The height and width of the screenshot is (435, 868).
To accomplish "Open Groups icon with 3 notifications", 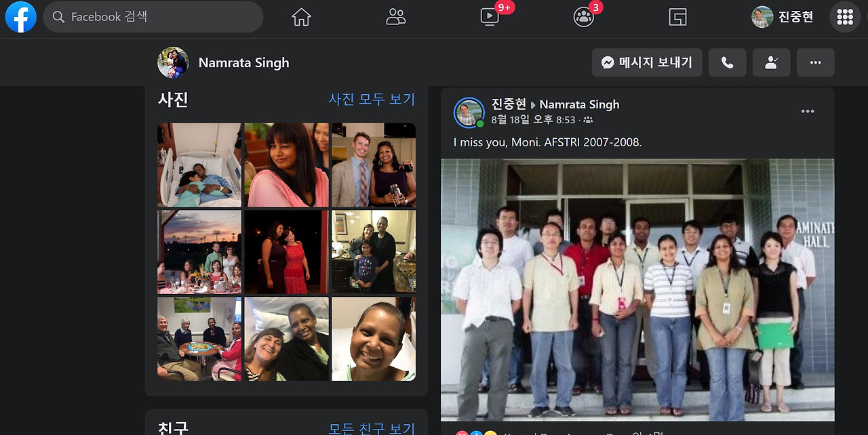I will [583, 17].
